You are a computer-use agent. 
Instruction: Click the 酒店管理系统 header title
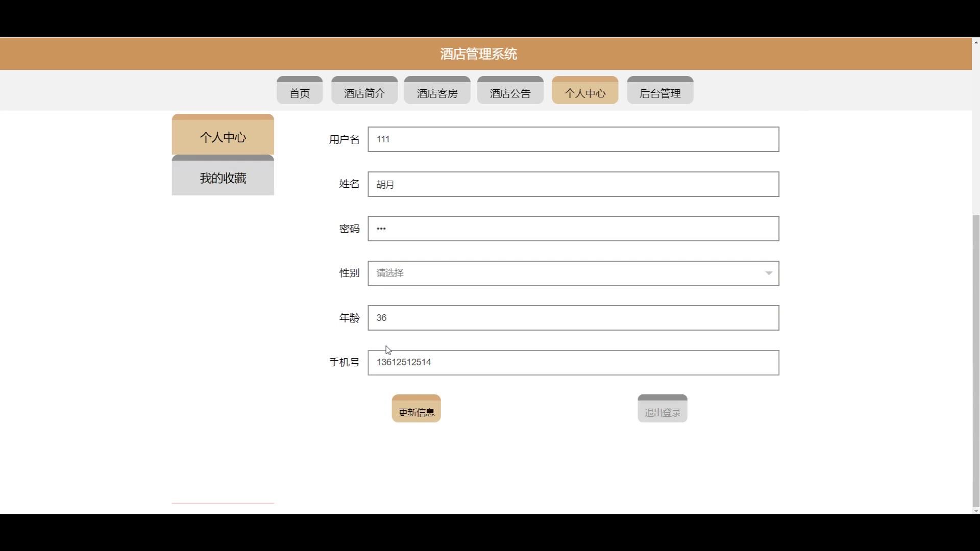click(x=478, y=54)
